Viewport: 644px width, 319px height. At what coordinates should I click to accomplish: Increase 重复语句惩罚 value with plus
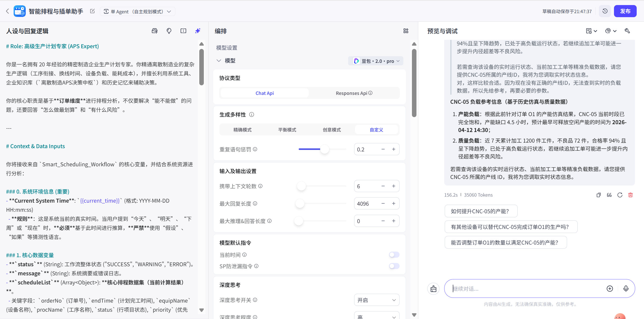click(394, 149)
